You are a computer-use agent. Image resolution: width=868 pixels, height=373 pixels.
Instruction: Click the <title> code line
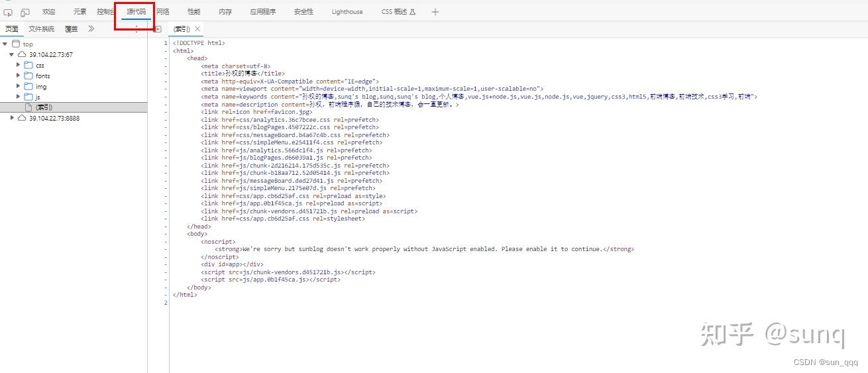coord(243,74)
